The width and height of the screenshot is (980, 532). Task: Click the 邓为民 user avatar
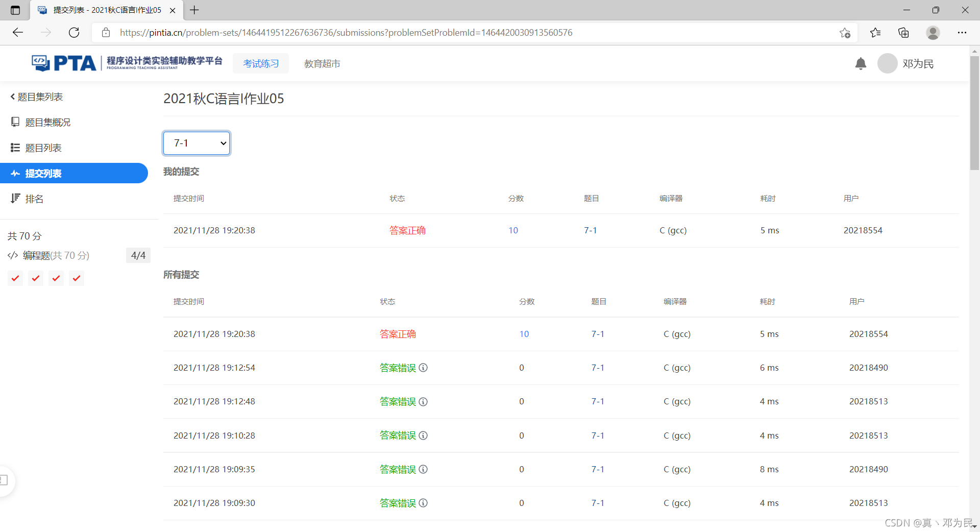(x=887, y=63)
